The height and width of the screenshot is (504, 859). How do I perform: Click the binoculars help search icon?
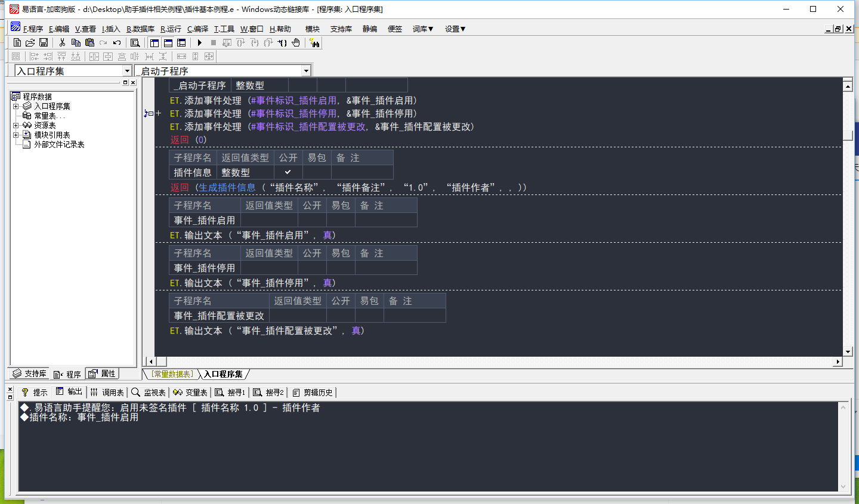[314, 43]
